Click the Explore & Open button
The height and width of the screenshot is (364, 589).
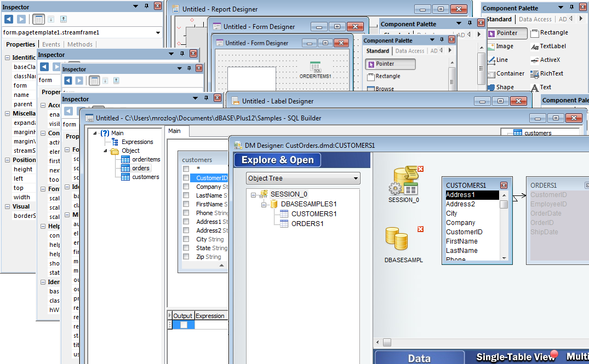[x=277, y=160]
